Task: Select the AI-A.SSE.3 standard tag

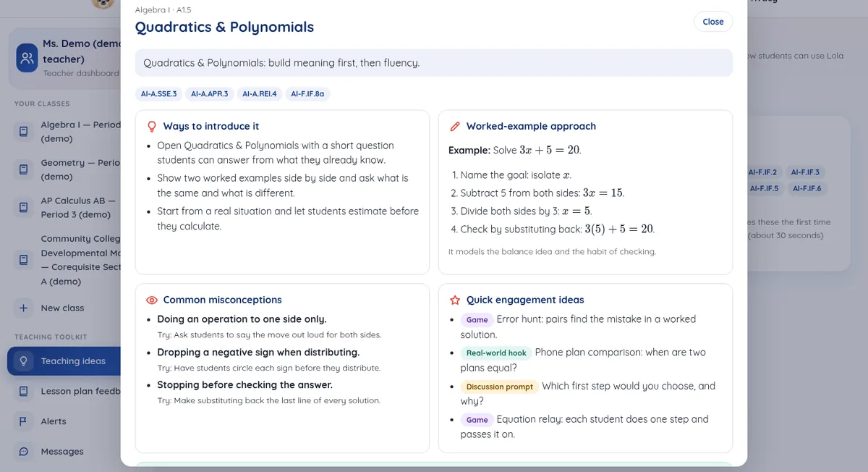Action: pyautogui.click(x=159, y=93)
